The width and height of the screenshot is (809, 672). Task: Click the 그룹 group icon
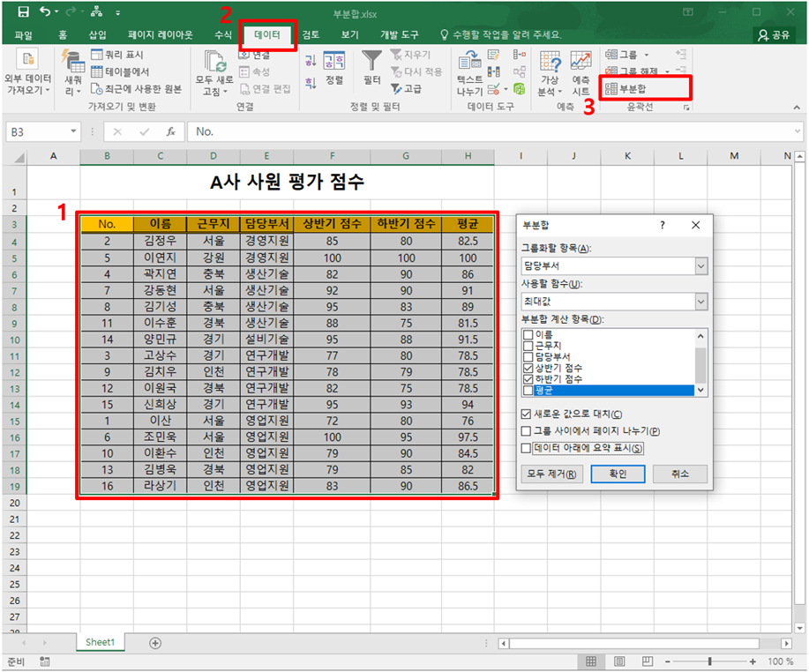pos(611,54)
